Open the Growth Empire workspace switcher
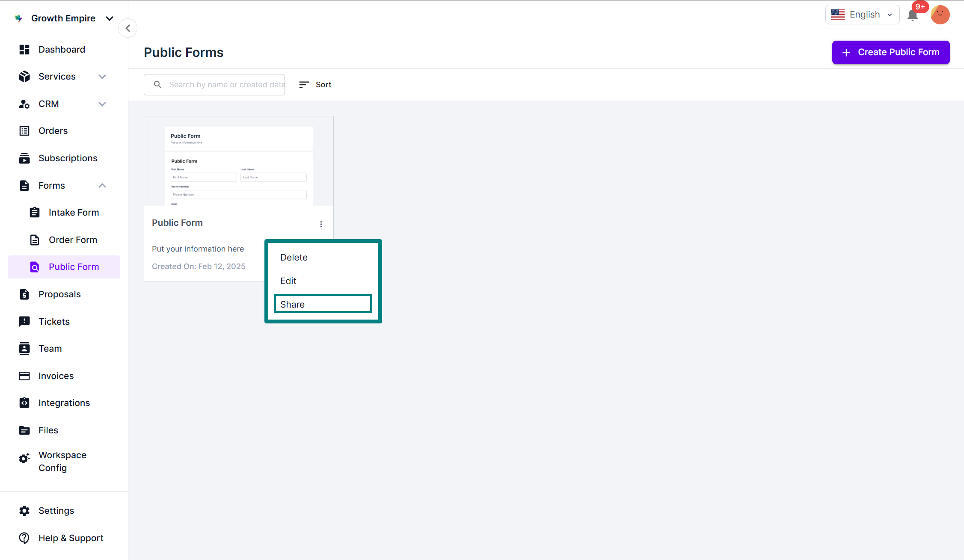964x560 pixels. coord(64,18)
